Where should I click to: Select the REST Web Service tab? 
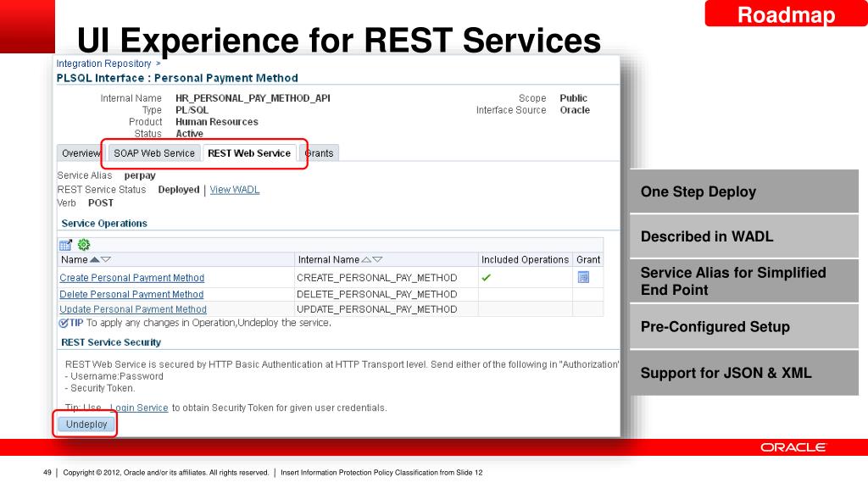click(x=249, y=153)
